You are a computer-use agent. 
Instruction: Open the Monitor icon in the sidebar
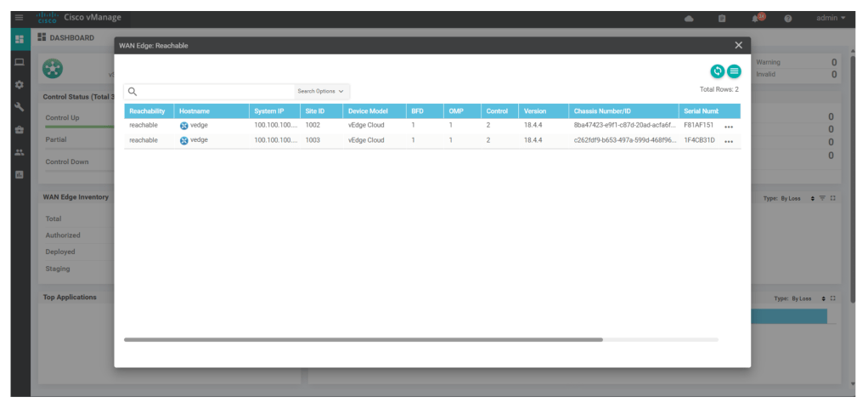19,62
